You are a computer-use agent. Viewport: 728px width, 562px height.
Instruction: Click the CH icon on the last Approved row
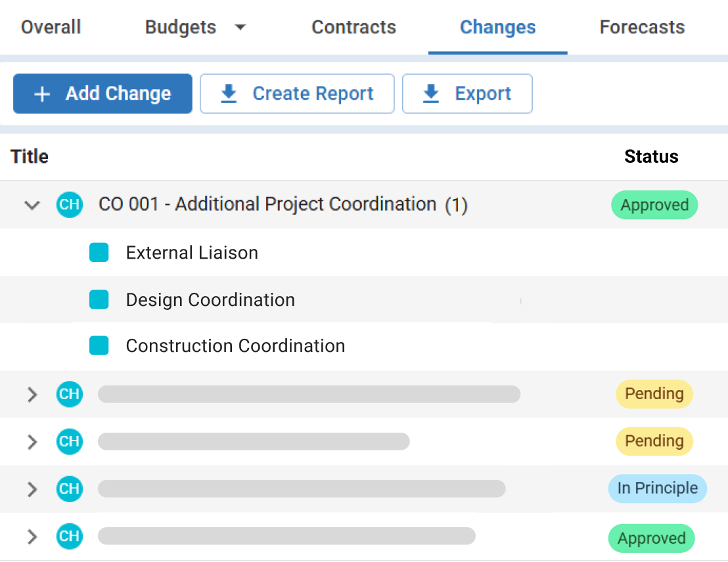[x=69, y=536]
